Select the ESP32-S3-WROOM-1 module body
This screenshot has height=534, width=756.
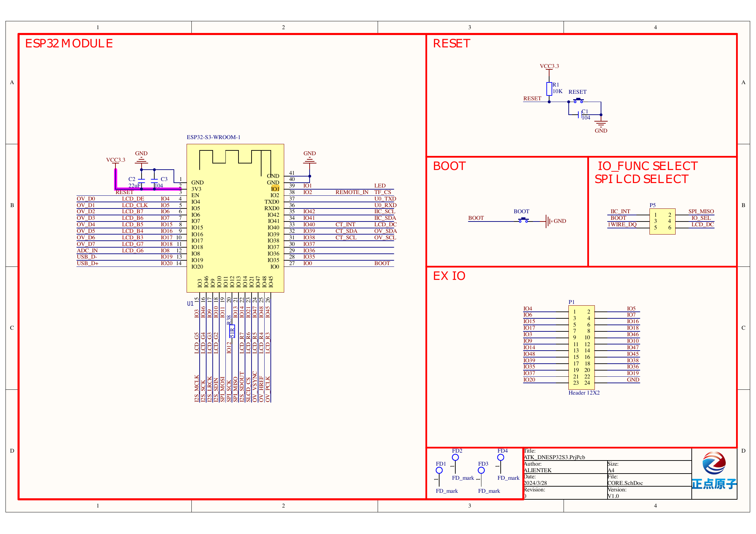click(x=235, y=218)
